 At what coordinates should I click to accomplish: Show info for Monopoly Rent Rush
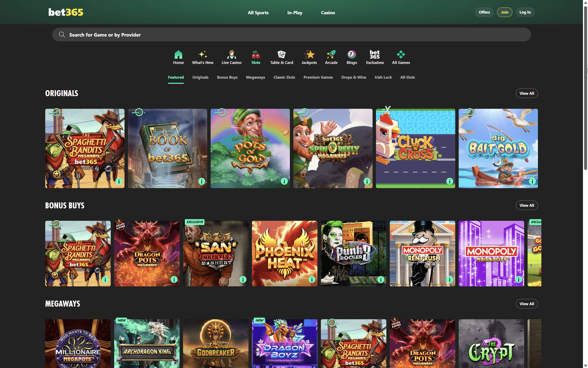pyautogui.click(x=449, y=279)
